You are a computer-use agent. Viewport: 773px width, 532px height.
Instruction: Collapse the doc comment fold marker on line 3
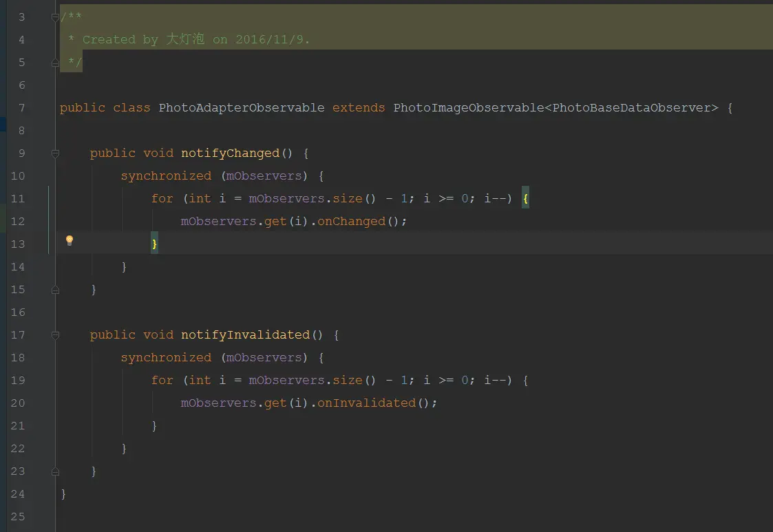(55, 17)
